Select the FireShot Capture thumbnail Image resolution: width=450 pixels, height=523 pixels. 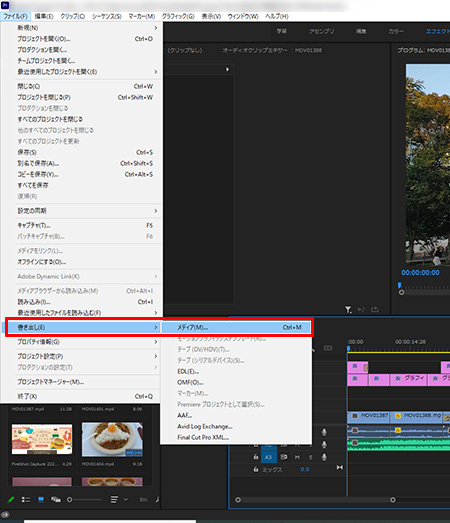42,439
